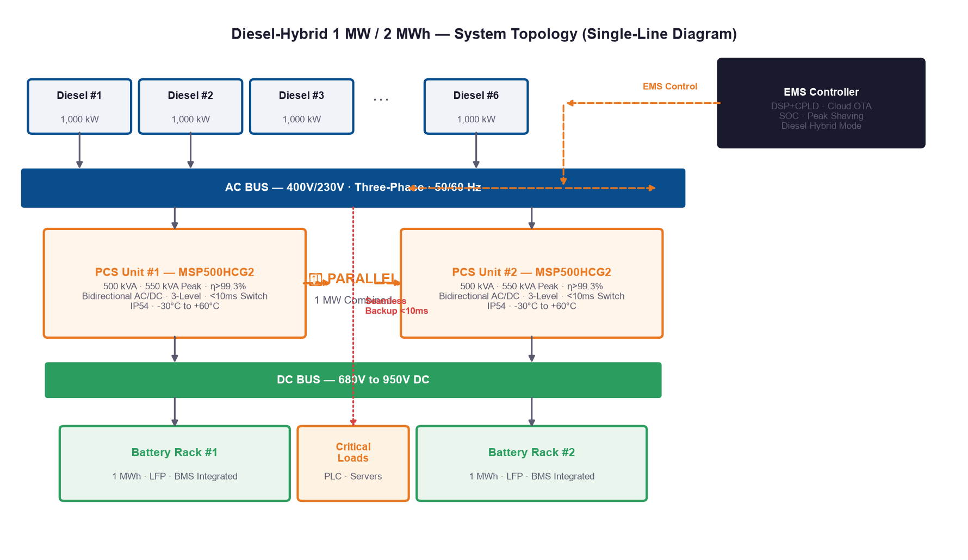The image size is (968, 560).
Task: Select the PCS Unit #2 MSP500HCG2 box
Action: [x=531, y=283]
